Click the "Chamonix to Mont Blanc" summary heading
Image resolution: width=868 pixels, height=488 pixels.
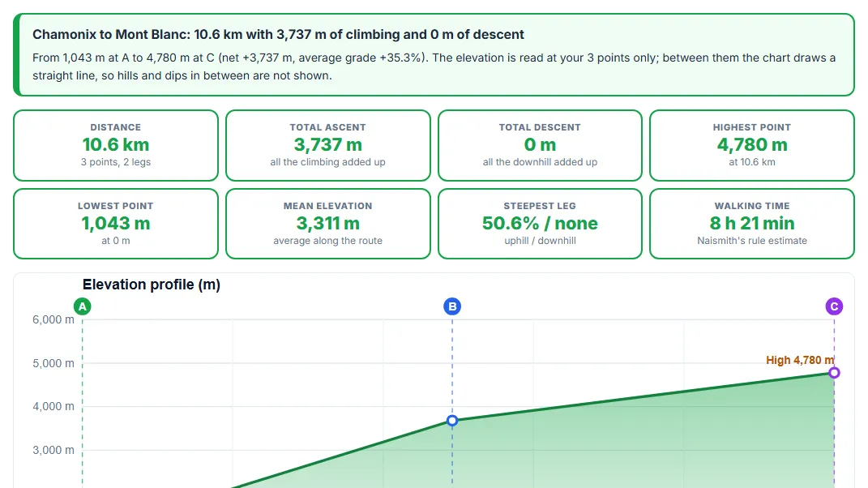[x=279, y=34]
